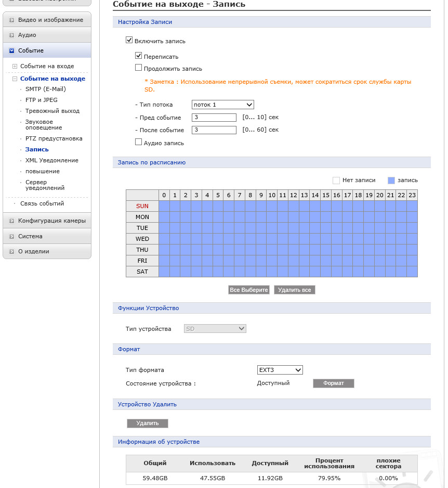The width and height of the screenshot is (448, 488).
Task: Click the blue запись legend swatch
Action: tap(391, 181)
